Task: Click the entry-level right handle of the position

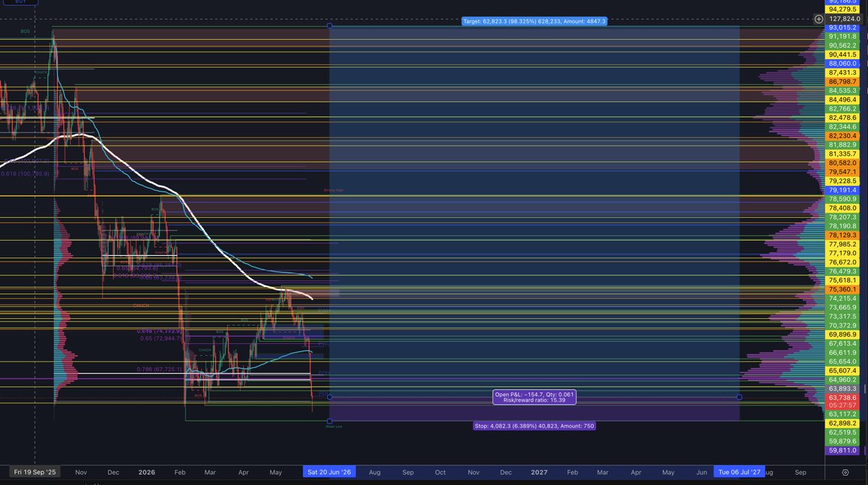Action: [739, 397]
